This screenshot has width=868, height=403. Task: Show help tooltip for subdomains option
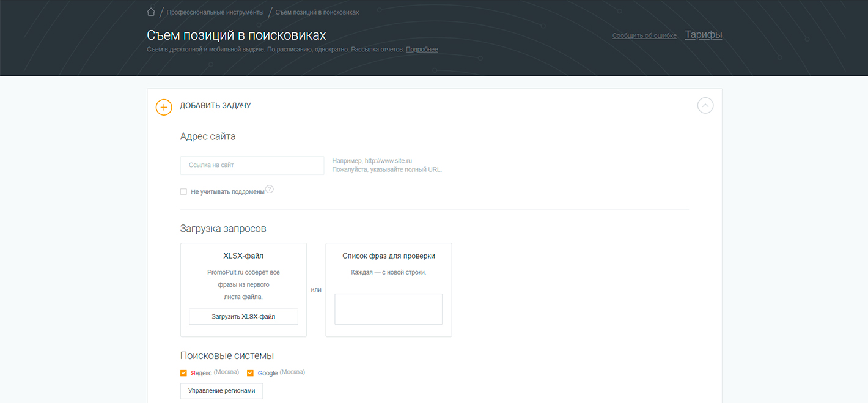coord(270,190)
